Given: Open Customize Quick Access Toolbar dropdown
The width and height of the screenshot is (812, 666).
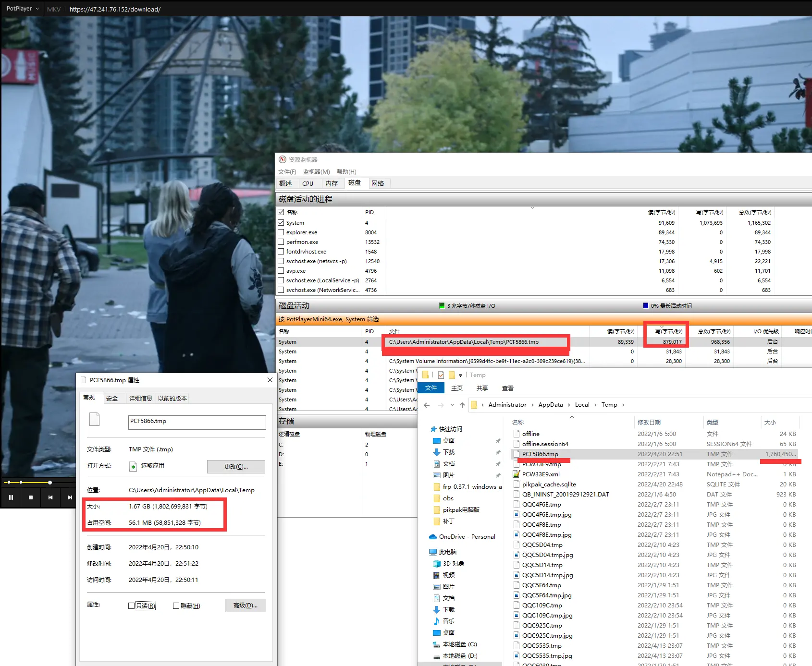Looking at the screenshot, I should (460, 375).
